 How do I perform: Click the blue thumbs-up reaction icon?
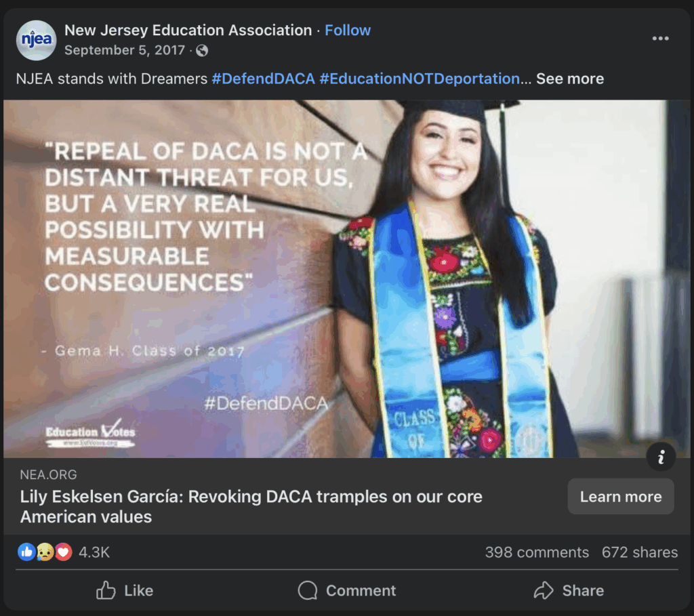click(x=26, y=552)
